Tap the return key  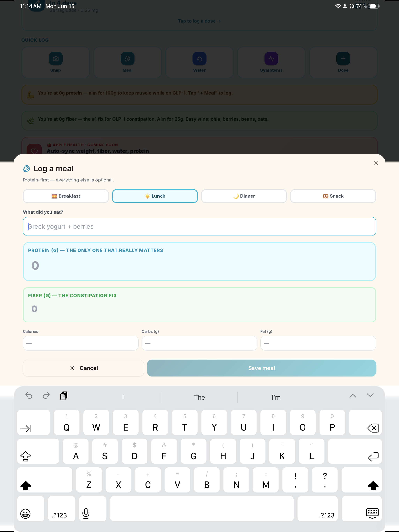[355, 451]
